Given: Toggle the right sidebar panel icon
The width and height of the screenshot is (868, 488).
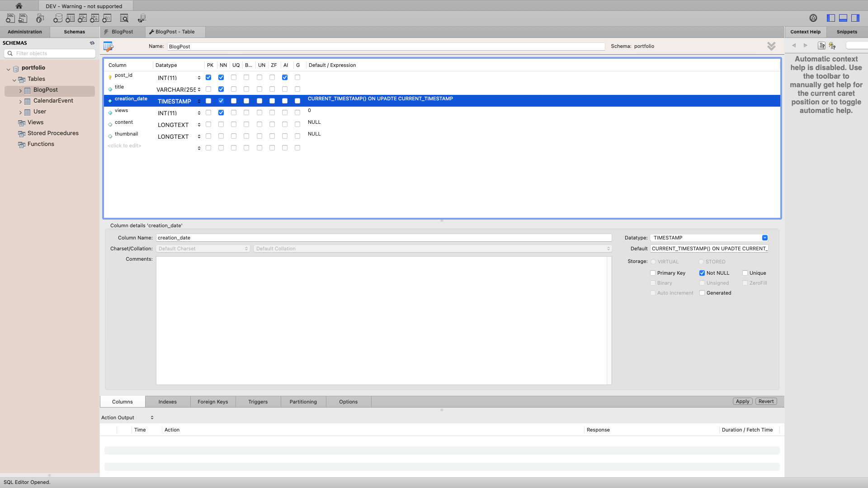Looking at the screenshot, I should click(855, 18).
